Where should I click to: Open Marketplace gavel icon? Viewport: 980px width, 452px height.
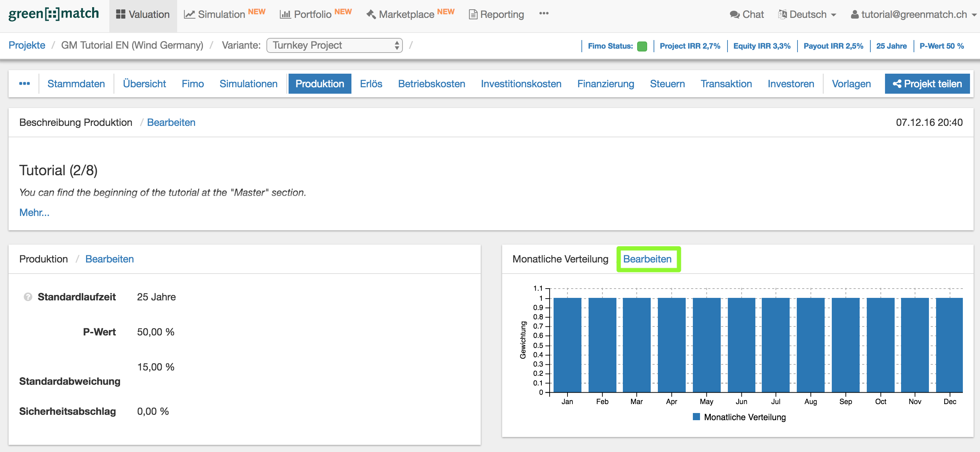[x=371, y=14]
